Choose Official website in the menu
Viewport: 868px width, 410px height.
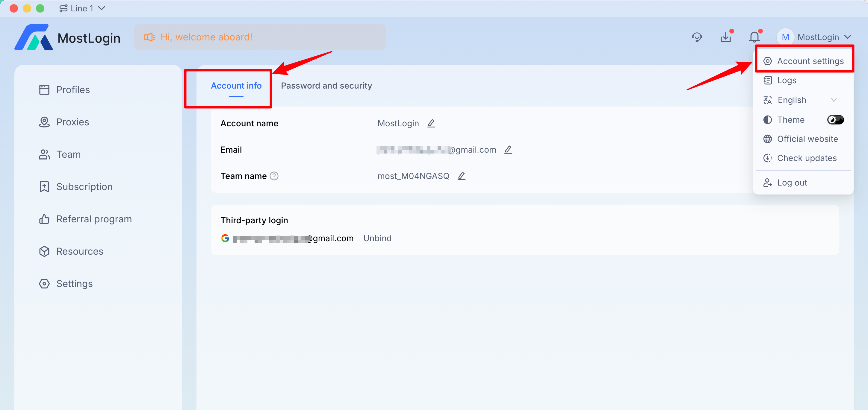(x=804, y=139)
